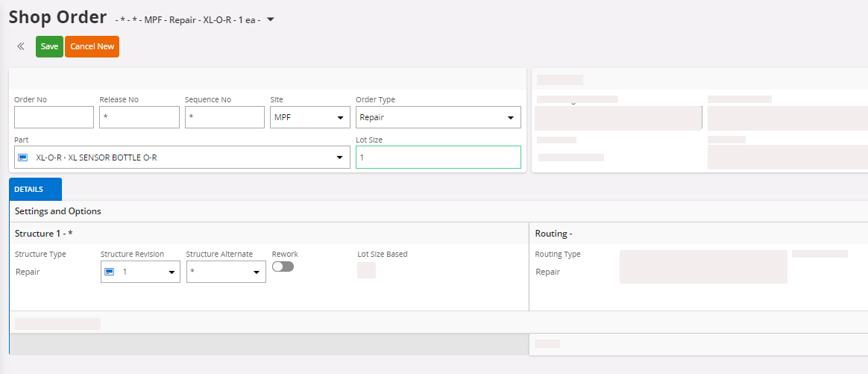Switch to the DETAILS tab
This screenshot has height=374, width=868.
[x=28, y=190]
